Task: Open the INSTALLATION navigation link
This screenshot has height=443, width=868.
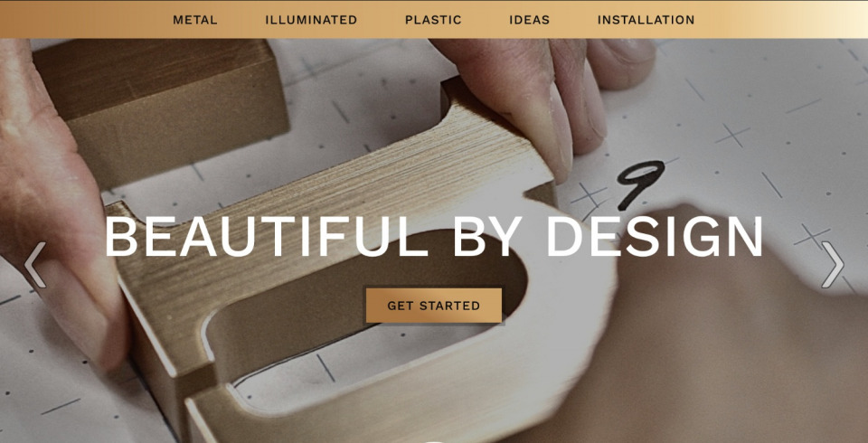Action: (x=646, y=20)
